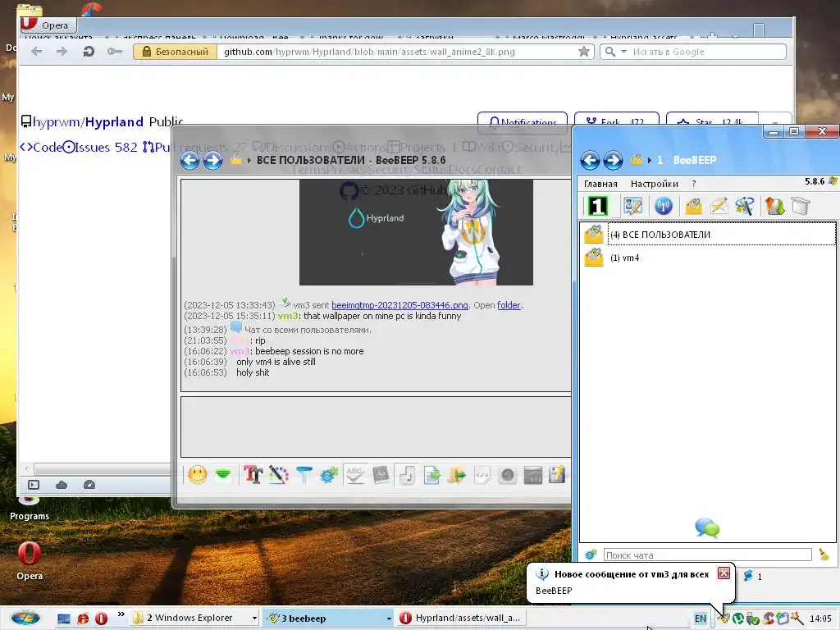Click the chat message input box
Image resolution: width=840 pixels, height=630 pixels.
376,427
